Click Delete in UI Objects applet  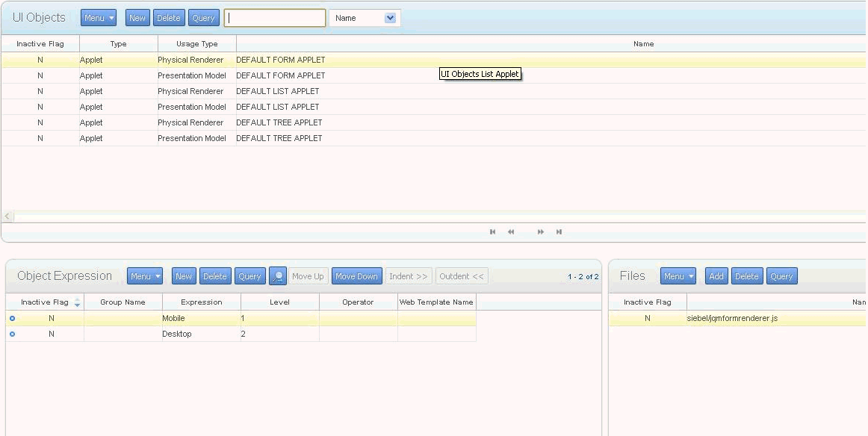169,18
